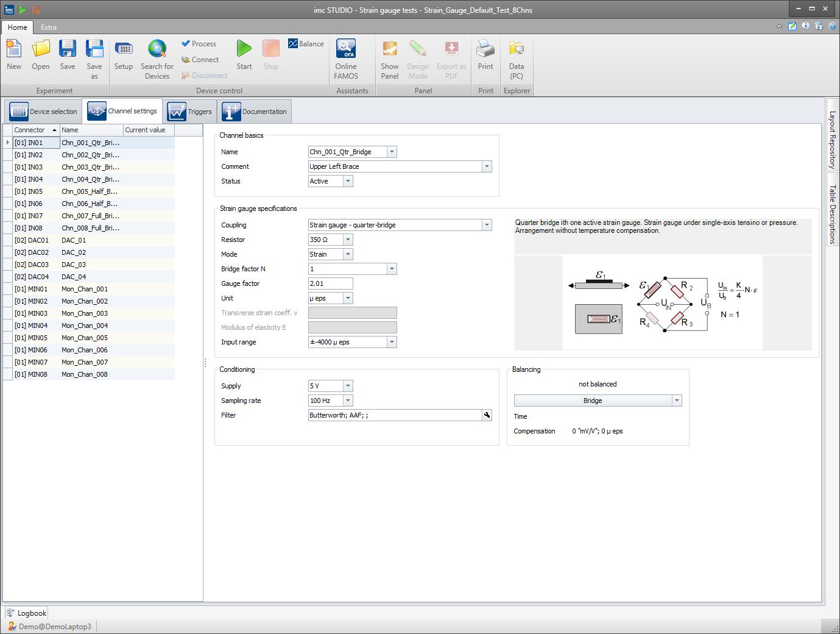Expand the channel Name dropdown
The width and height of the screenshot is (840, 634).
392,152
